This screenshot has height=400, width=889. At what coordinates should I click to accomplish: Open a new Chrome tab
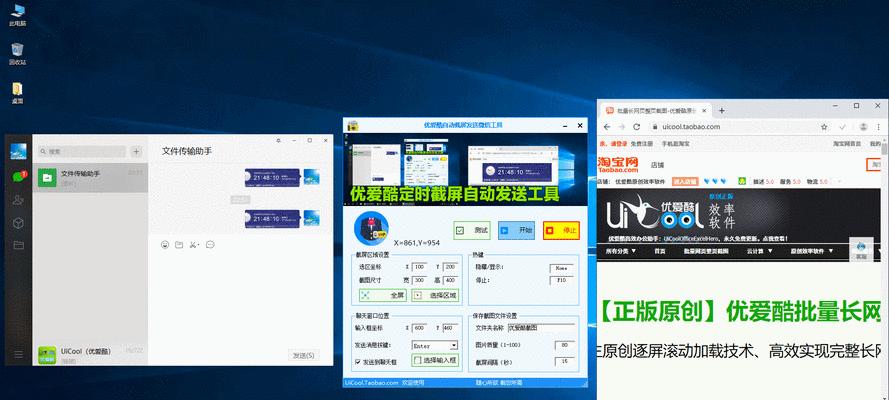pyautogui.click(x=722, y=110)
